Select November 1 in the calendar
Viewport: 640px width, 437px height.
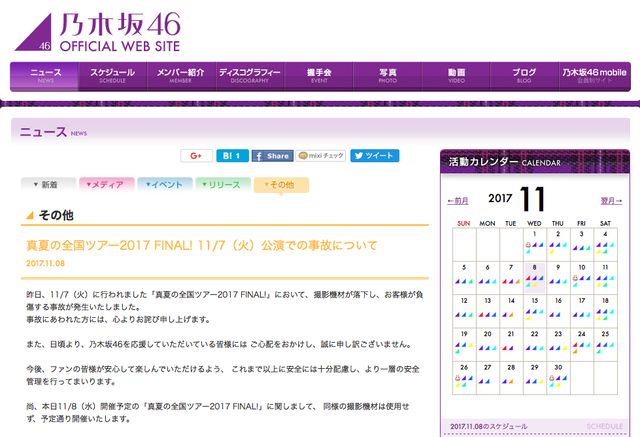pyautogui.click(x=535, y=244)
